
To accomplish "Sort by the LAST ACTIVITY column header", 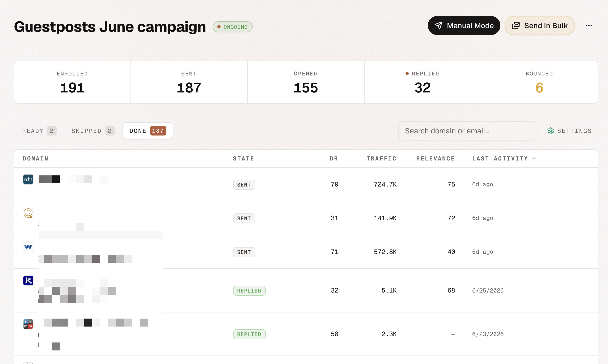I will pyautogui.click(x=504, y=159).
